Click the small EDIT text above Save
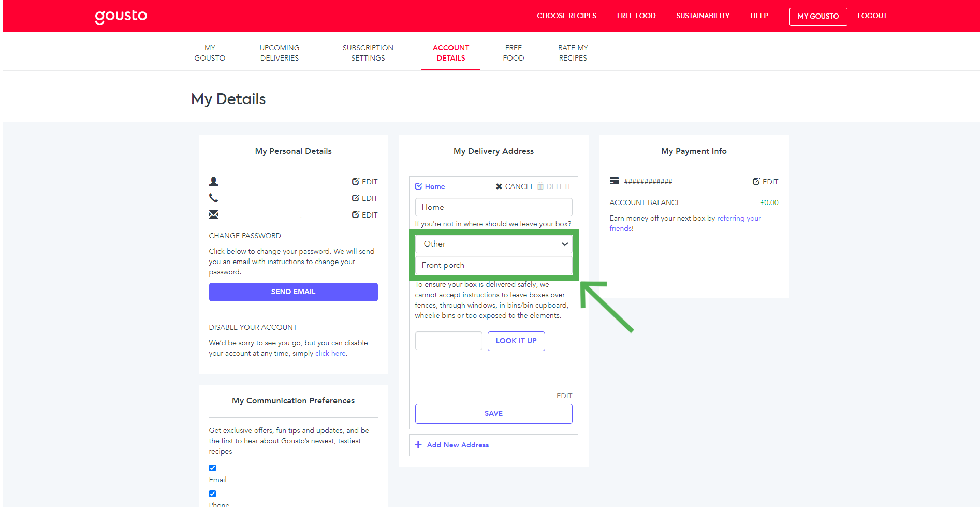Image resolution: width=980 pixels, height=507 pixels. pyautogui.click(x=564, y=396)
